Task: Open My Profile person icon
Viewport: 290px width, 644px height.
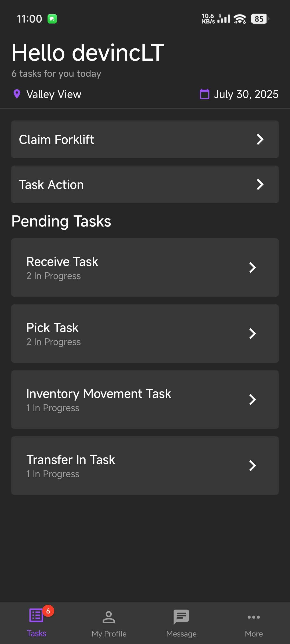Action: click(109, 617)
